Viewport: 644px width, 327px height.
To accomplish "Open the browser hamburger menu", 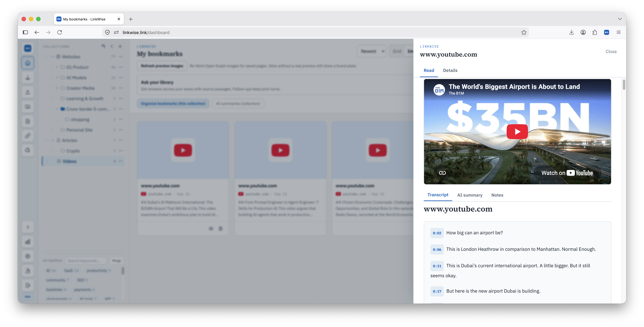I will (x=618, y=32).
